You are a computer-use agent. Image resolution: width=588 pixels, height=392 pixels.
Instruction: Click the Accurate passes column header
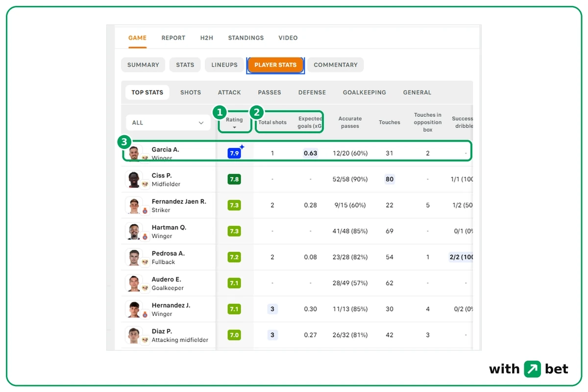350,122
